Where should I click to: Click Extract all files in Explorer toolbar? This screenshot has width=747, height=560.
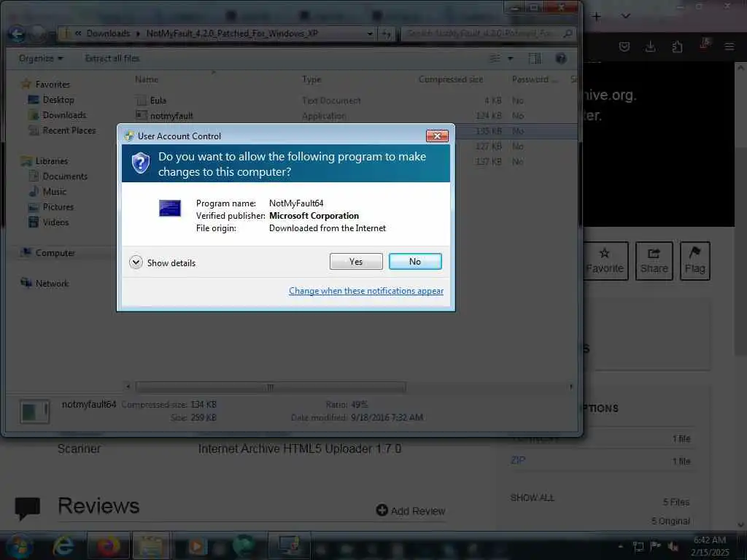[x=112, y=58]
